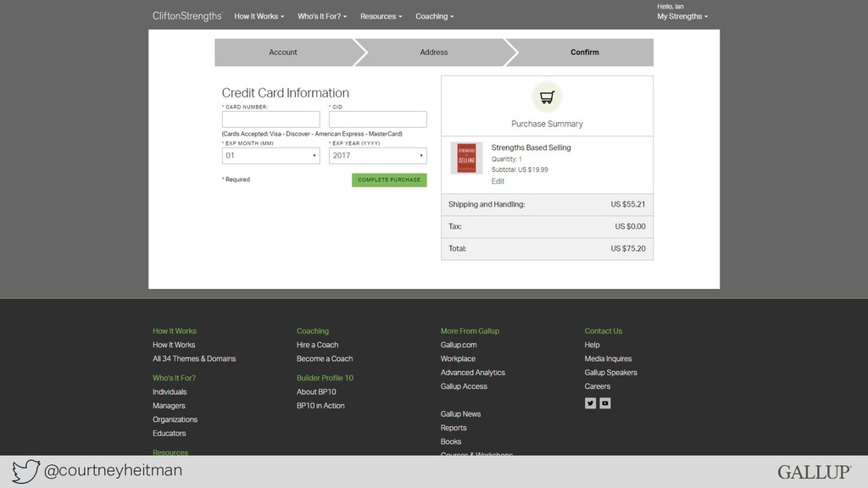Click the Shipping and Handling US $55.21 amount
The height and width of the screenshot is (488, 868).
click(x=628, y=204)
